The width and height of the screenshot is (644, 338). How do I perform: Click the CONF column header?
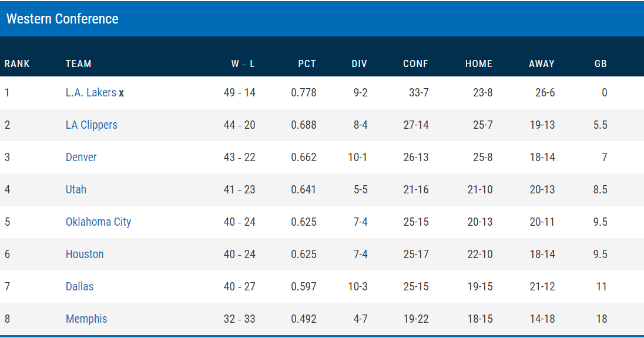(x=415, y=63)
